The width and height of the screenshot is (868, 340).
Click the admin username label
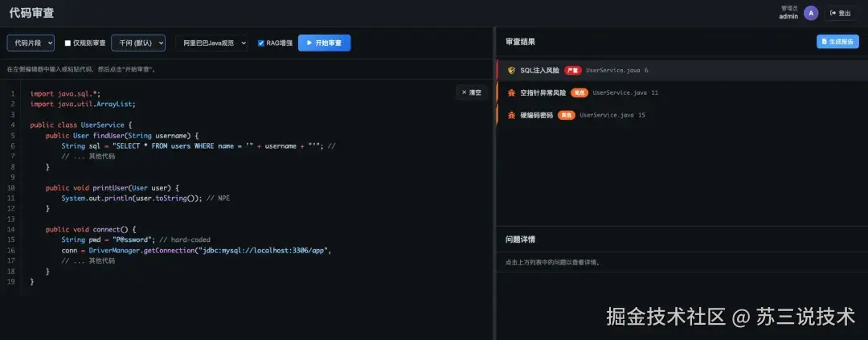click(788, 17)
